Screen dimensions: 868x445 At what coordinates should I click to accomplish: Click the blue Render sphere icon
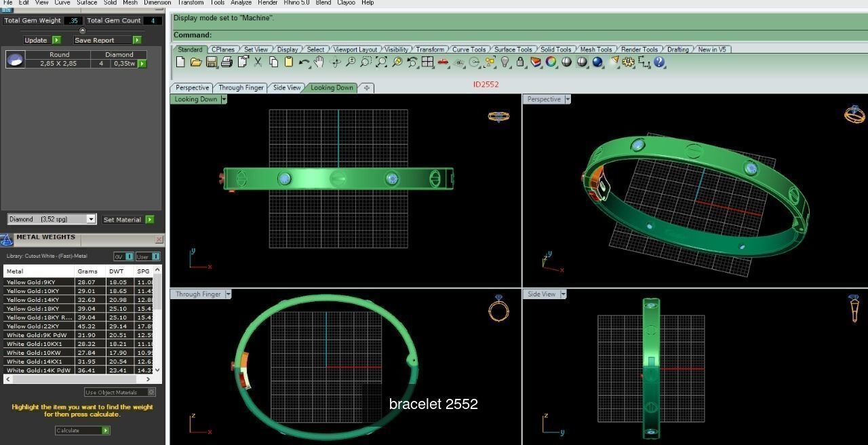coord(597,62)
